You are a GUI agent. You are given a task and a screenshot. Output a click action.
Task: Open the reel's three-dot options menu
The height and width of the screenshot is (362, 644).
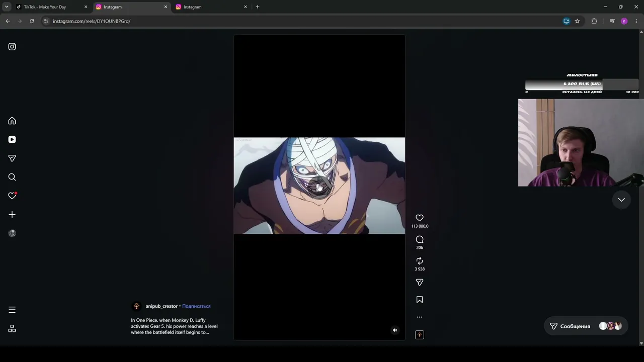coord(420,317)
